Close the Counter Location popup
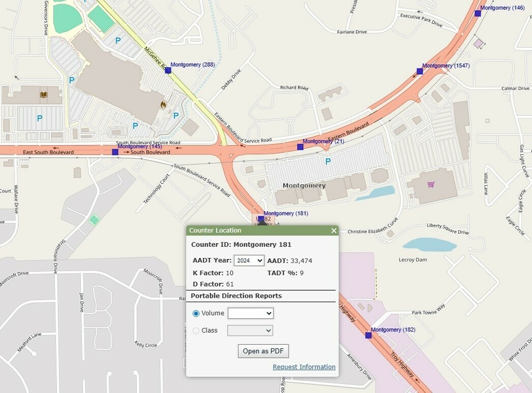This screenshot has width=532, height=393. click(334, 230)
